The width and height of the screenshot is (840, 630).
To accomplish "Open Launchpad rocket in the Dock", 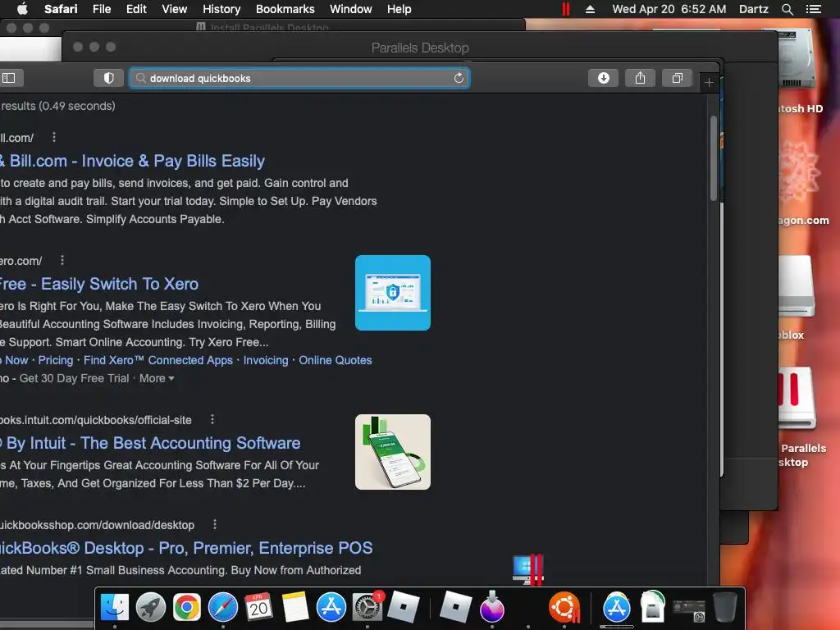I will [x=151, y=608].
